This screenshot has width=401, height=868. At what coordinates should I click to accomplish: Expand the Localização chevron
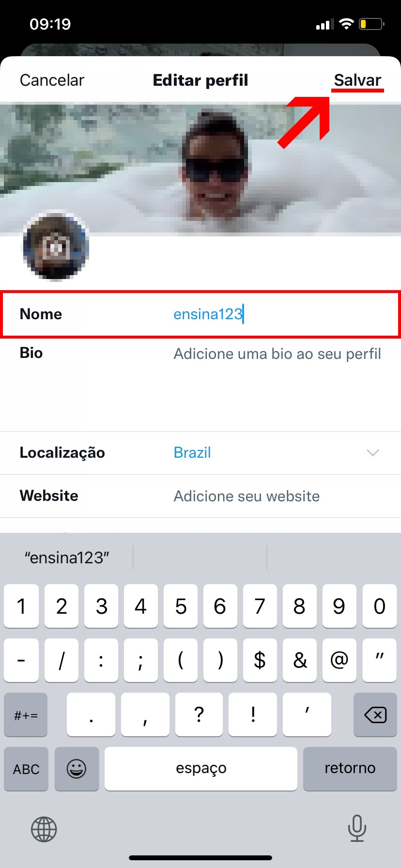372,453
